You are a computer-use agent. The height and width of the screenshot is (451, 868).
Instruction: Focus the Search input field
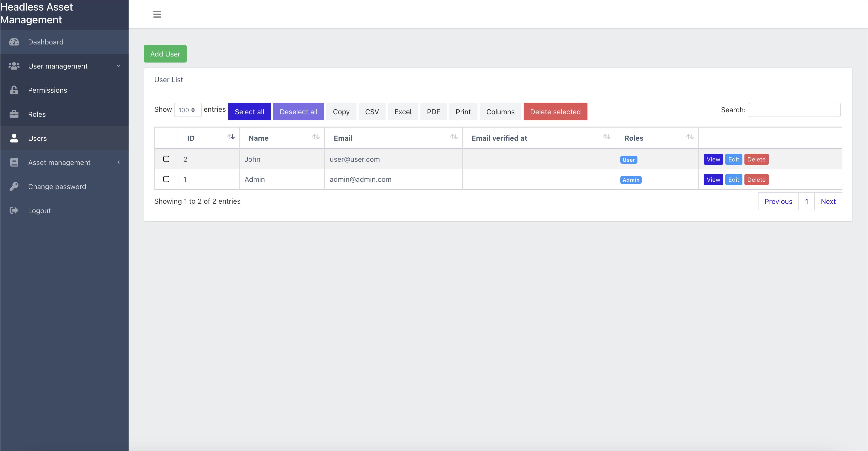point(794,110)
